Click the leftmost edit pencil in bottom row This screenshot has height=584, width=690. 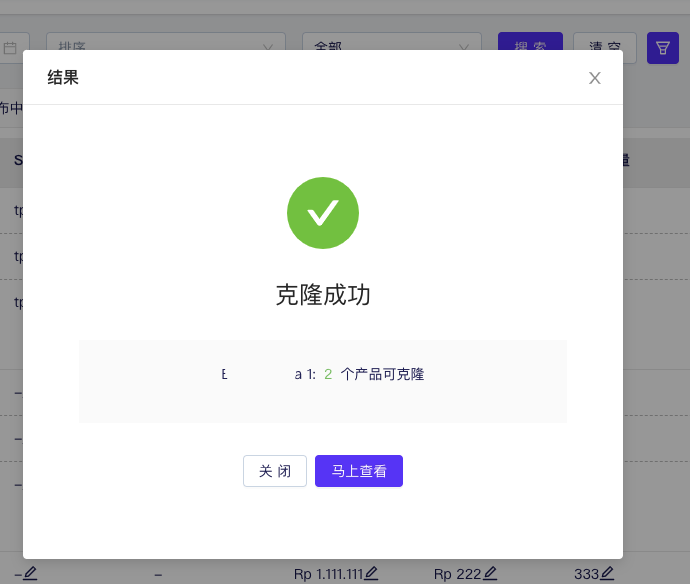click(30, 573)
